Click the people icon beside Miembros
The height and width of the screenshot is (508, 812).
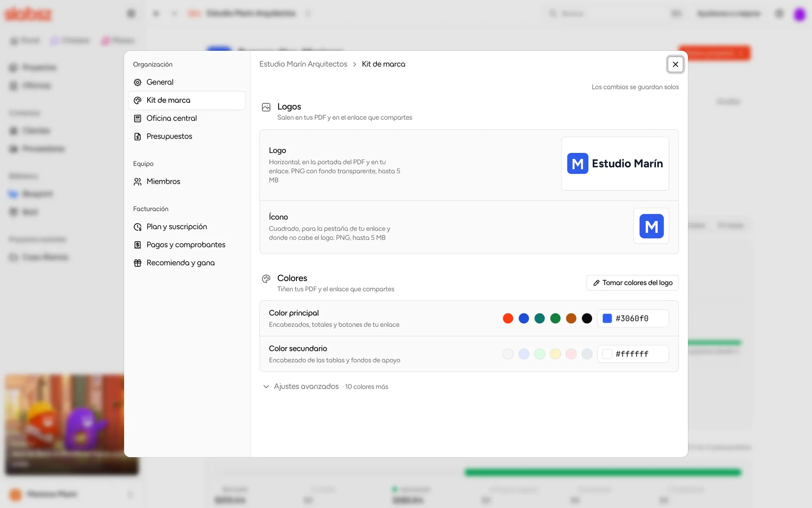click(x=137, y=182)
